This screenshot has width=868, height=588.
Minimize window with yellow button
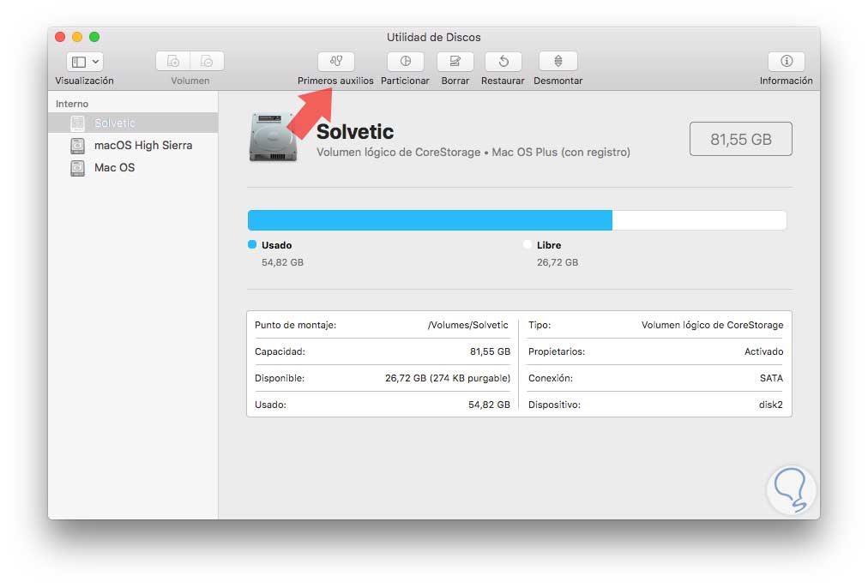[x=77, y=37]
